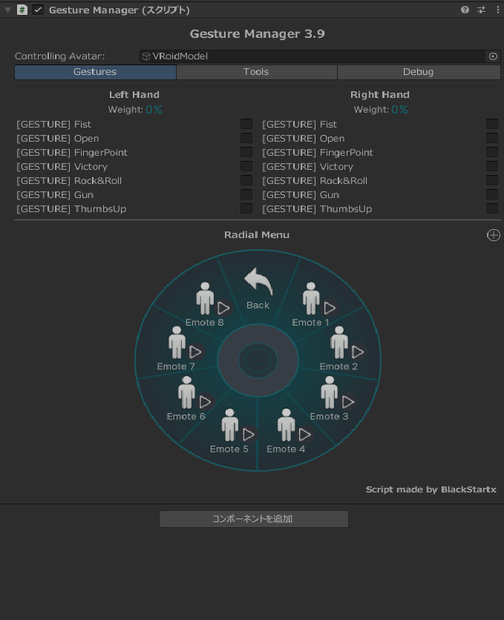Click the コンポーネントを追加 button
This screenshot has width=504, height=620.
[254, 519]
